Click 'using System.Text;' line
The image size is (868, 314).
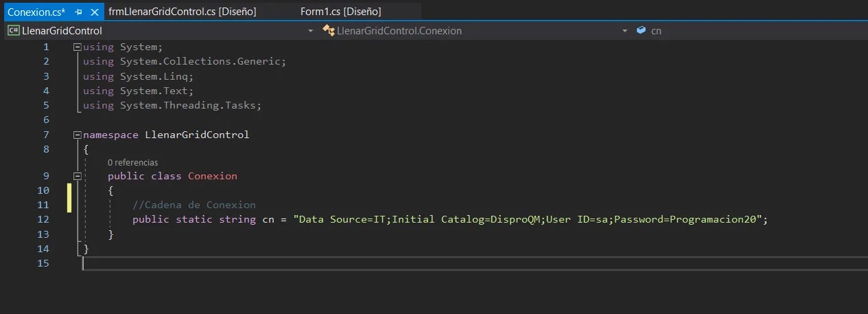(x=138, y=91)
